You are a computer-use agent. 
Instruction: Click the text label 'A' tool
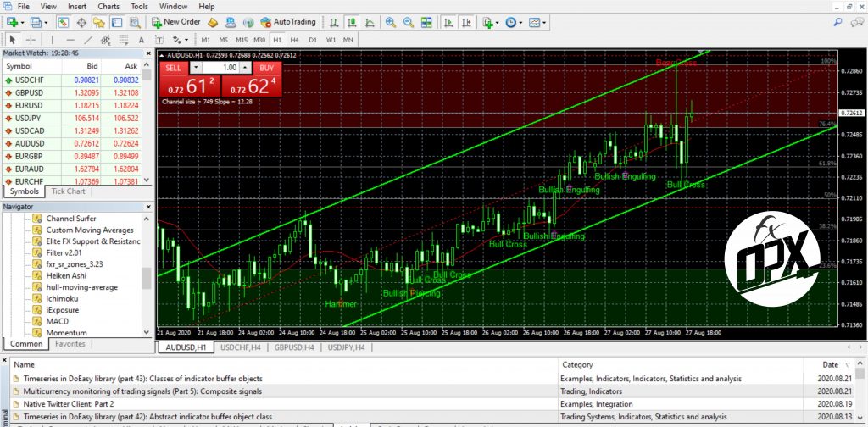[140, 40]
